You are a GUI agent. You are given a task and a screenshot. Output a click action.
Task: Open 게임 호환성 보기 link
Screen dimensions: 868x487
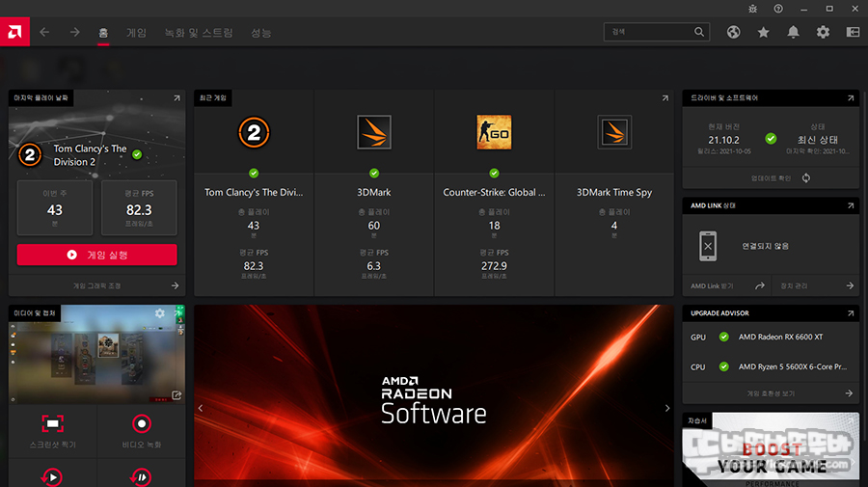pyautogui.click(x=771, y=393)
